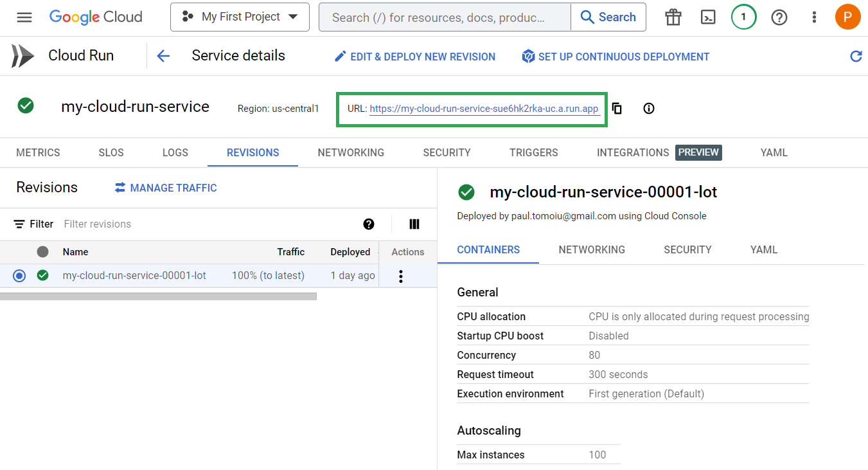Open notifications badge showing 1
This screenshot has height=470, width=868.
point(743,17)
